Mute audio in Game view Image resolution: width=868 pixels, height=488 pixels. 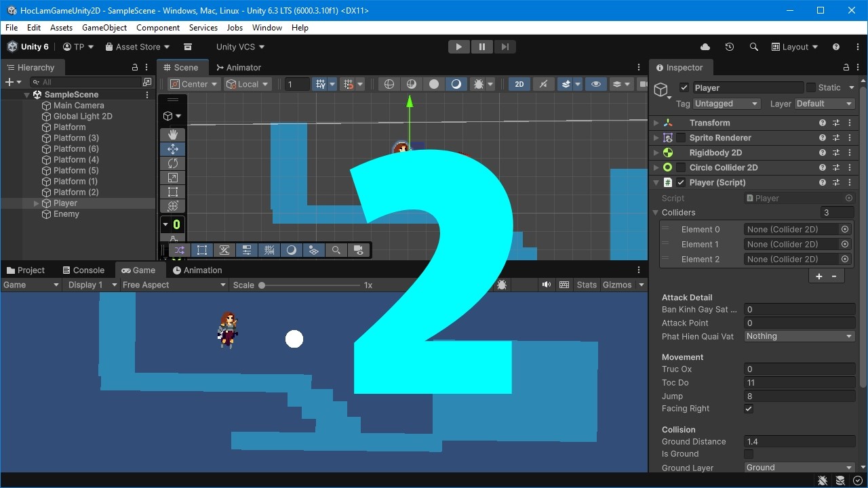pyautogui.click(x=547, y=285)
